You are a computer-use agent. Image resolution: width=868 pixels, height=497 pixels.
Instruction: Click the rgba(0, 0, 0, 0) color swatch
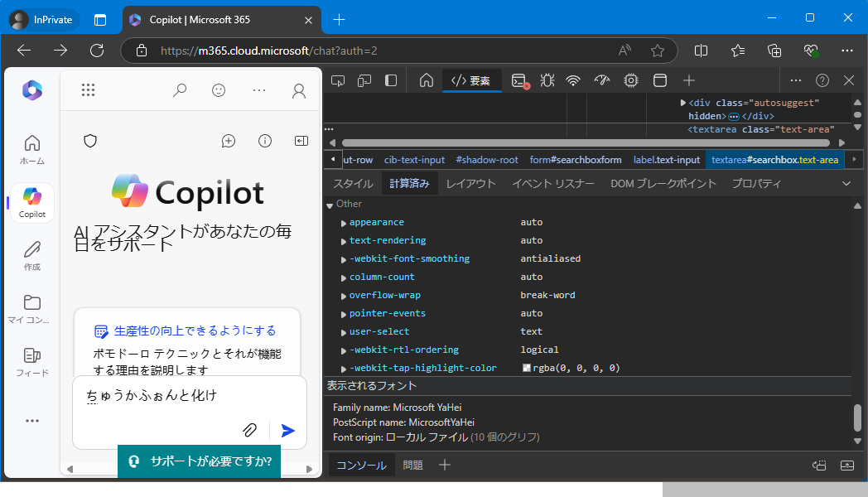pyautogui.click(x=527, y=368)
